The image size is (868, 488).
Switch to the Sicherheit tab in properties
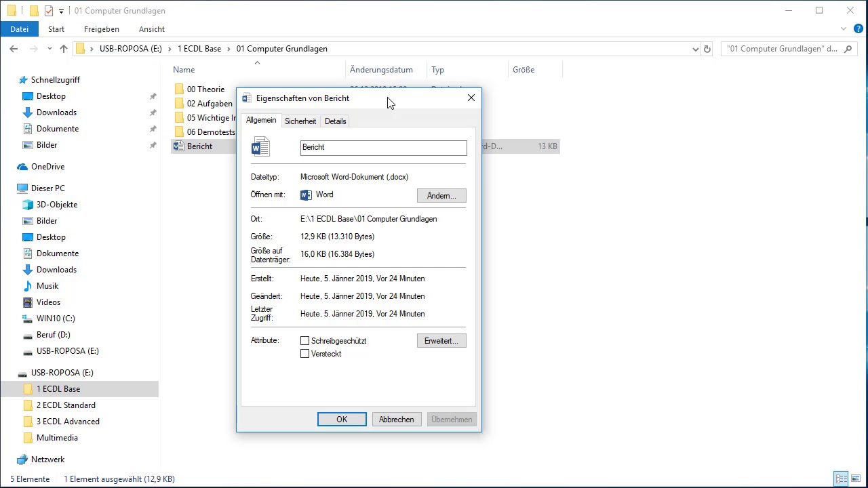coord(300,121)
